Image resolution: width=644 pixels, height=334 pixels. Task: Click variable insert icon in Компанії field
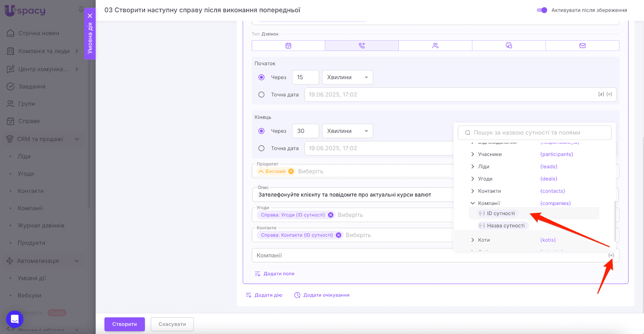click(611, 256)
